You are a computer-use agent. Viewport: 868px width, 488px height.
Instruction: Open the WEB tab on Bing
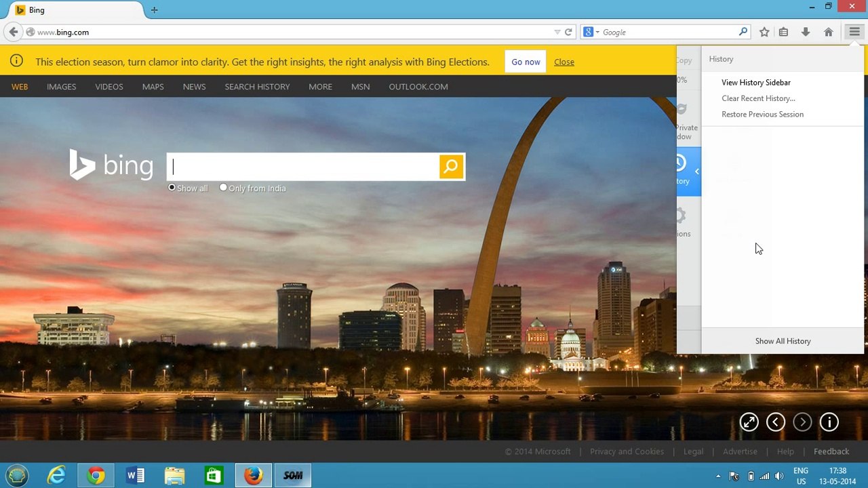[20, 87]
